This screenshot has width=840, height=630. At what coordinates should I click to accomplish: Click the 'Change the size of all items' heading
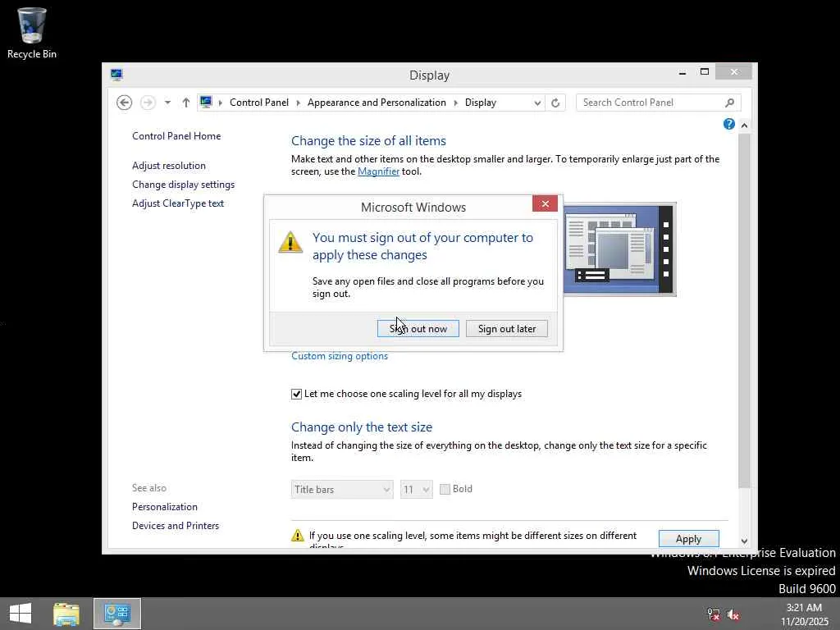point(368,141)
